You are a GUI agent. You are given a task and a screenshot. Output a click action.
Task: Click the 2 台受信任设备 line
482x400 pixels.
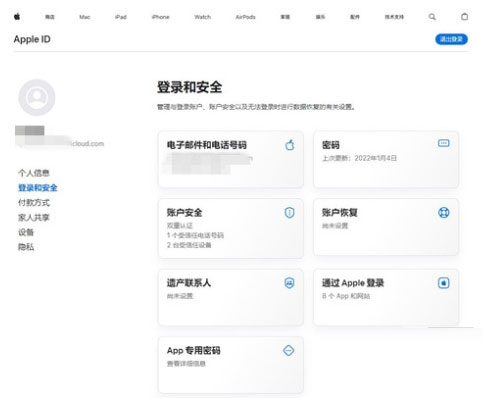[189, 245]
